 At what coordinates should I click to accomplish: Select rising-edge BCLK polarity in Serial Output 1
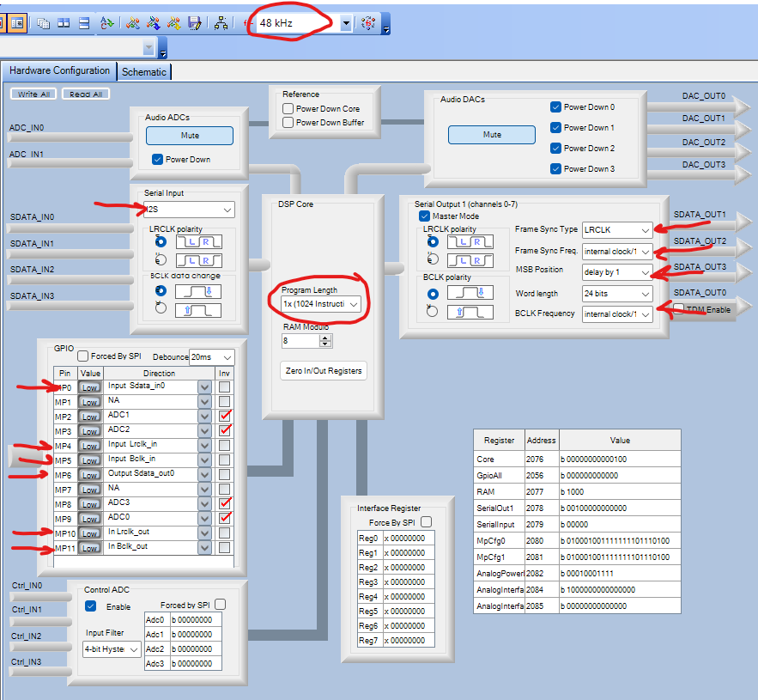(x=433, y=311)
